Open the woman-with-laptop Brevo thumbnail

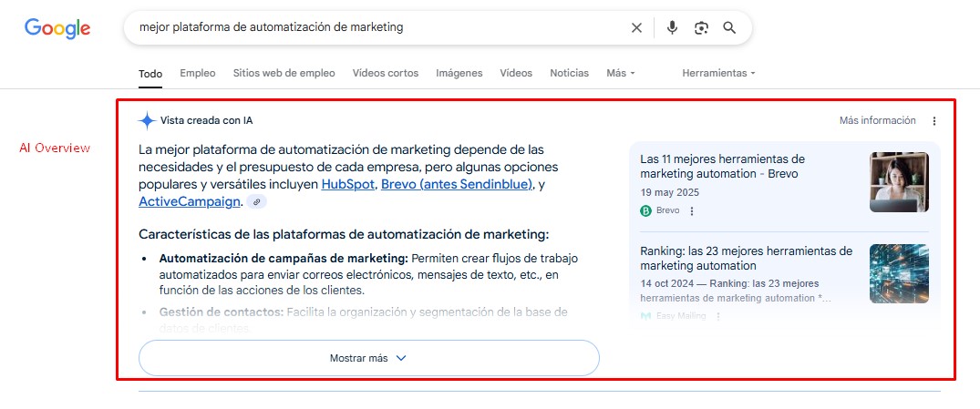pos(899,182)
